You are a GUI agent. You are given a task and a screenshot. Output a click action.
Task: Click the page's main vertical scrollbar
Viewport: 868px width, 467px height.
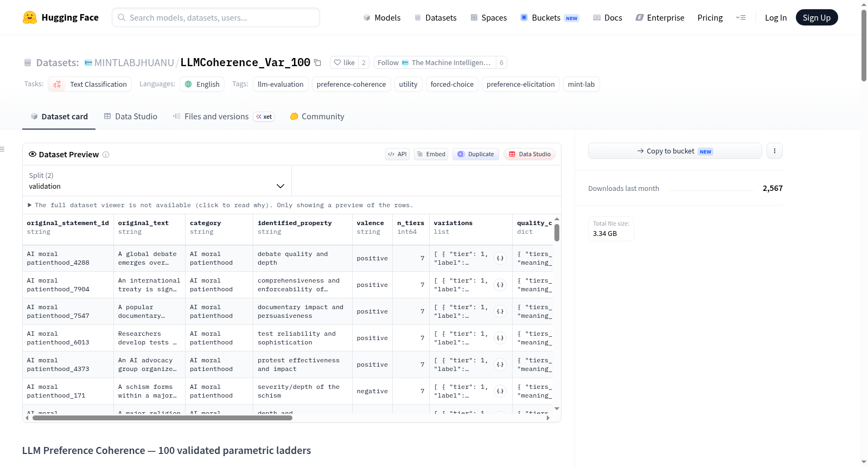click(x=864, y=46)
